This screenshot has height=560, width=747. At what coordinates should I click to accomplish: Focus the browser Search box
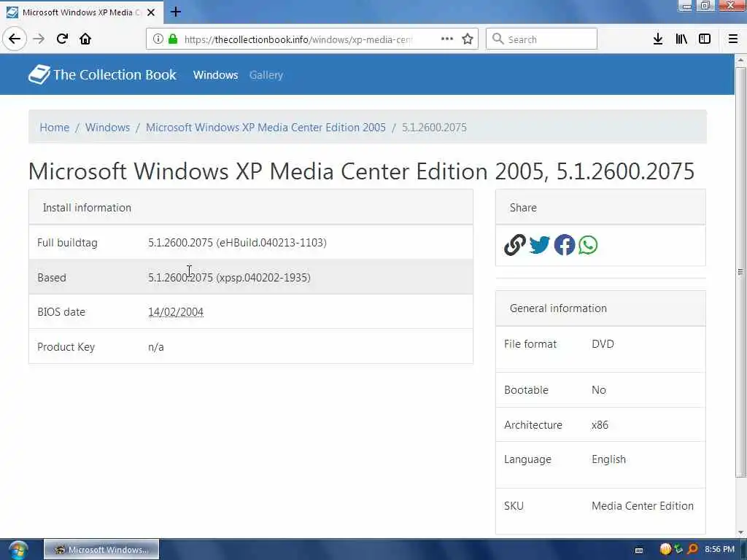click(x=541, y=39)
